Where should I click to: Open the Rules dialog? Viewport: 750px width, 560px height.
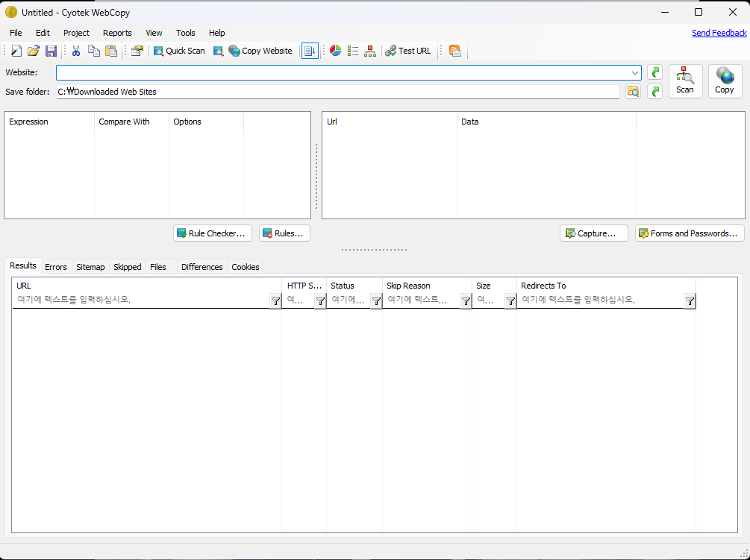pos(284,233)
